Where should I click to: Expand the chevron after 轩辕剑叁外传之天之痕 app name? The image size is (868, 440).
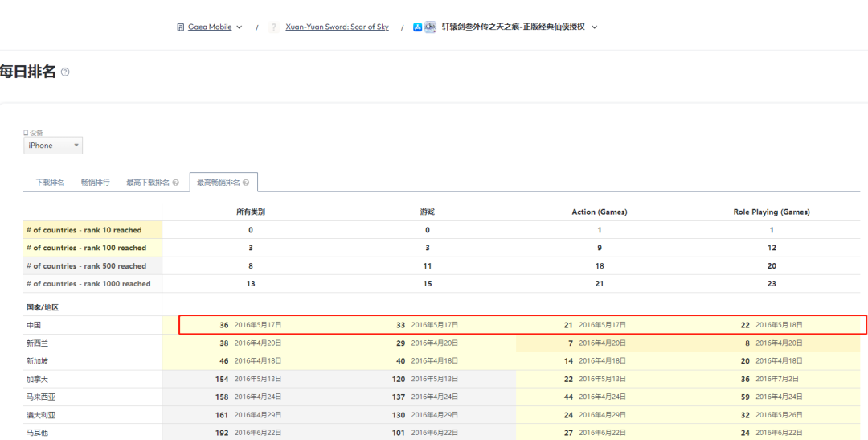(x=595, y=27)
